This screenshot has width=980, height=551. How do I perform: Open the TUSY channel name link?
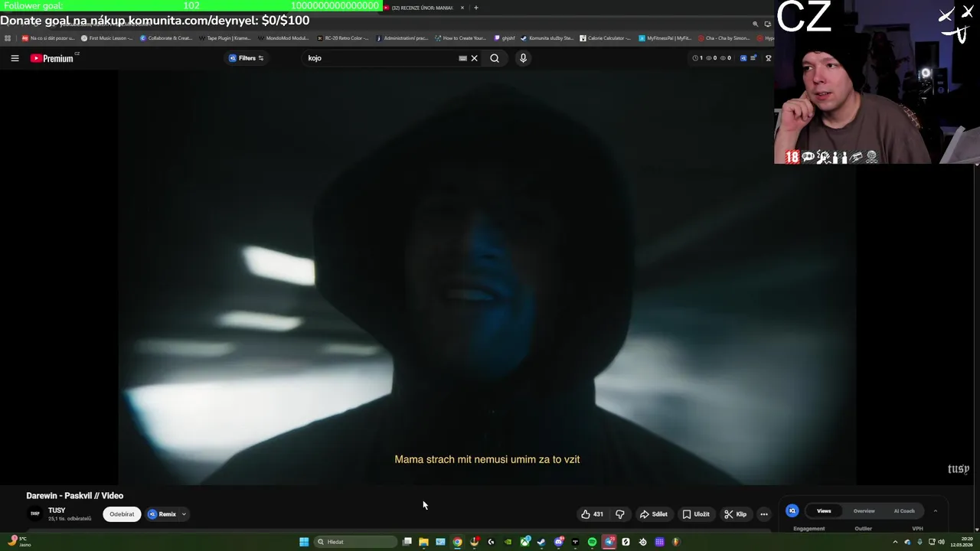[57, 510]
